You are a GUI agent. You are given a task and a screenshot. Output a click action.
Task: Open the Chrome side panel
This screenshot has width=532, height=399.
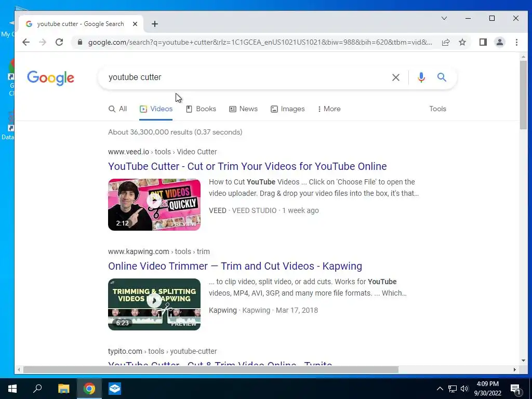tap(483, 42)
